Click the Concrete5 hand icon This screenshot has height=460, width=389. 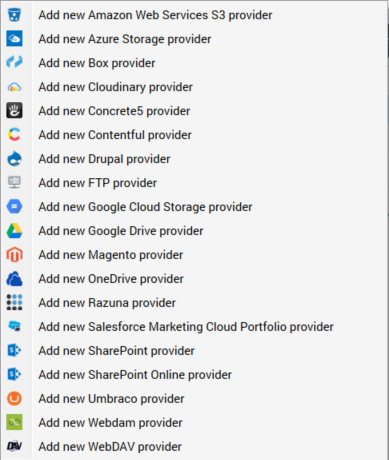click(14, 110)
